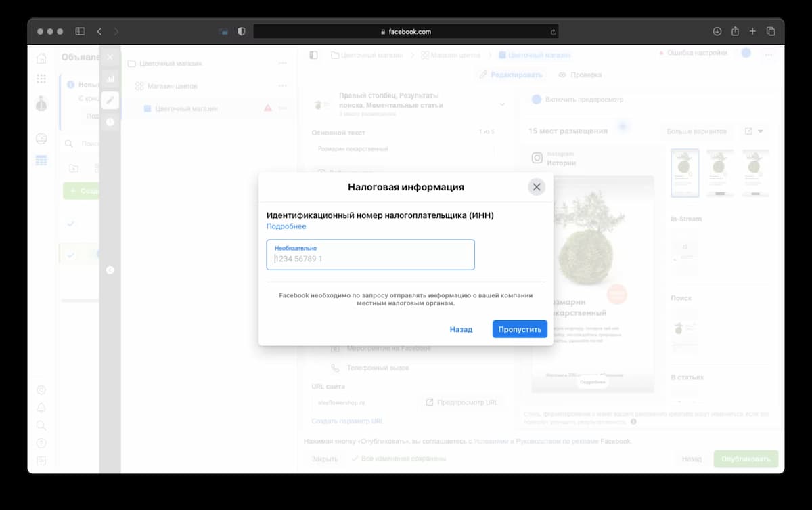
Task: Select the Телефонный вызов option
Action: tap(370, 368)
